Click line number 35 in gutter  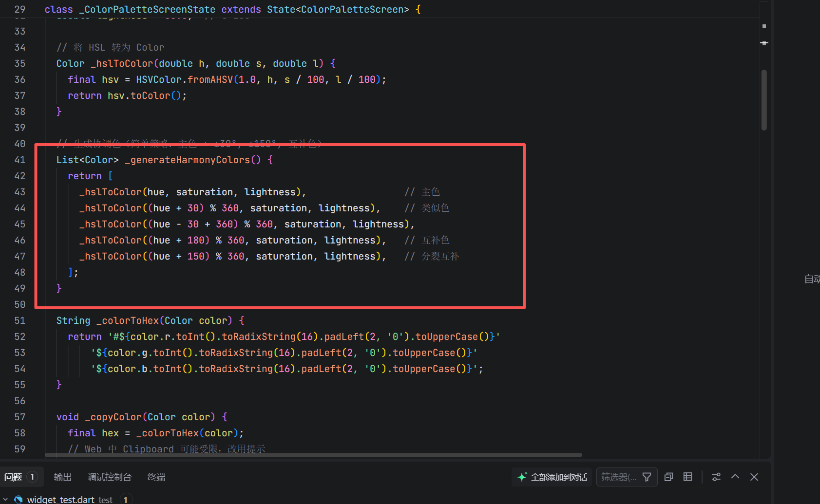pos(19,63)
